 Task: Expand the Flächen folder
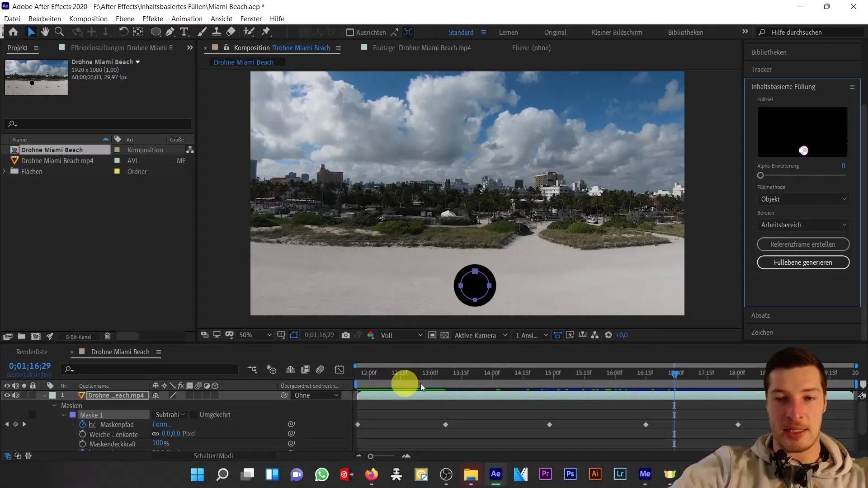pyautogui.click(x=5, y=172)
